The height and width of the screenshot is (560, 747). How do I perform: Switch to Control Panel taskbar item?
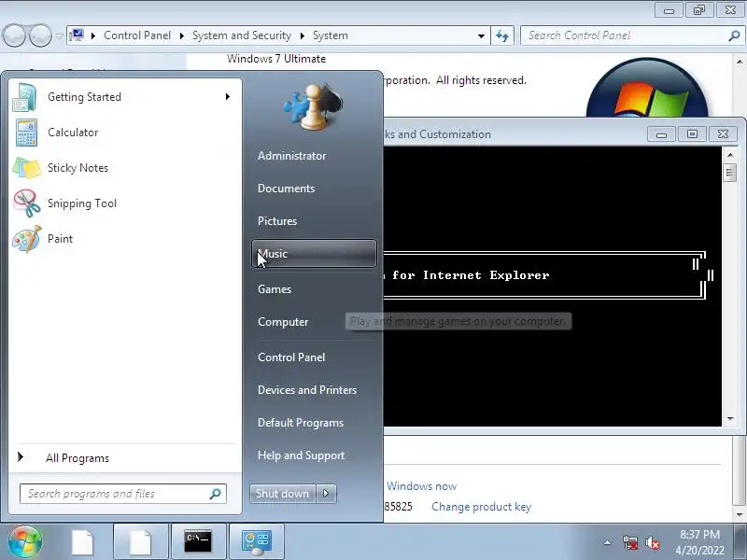point(256,542)
